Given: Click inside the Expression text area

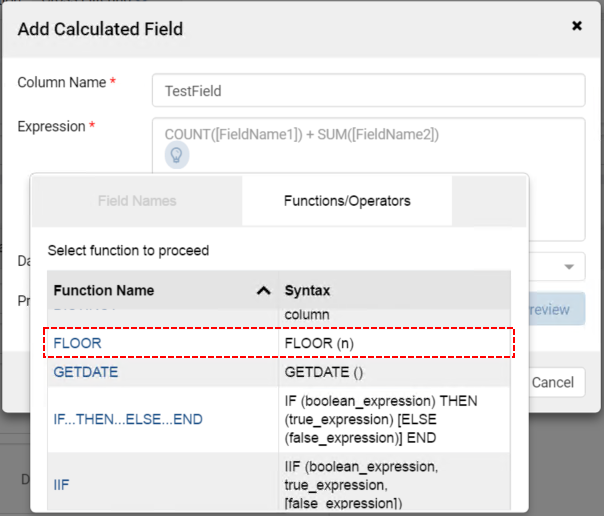Looking at the screenshot, I should 369,179.
